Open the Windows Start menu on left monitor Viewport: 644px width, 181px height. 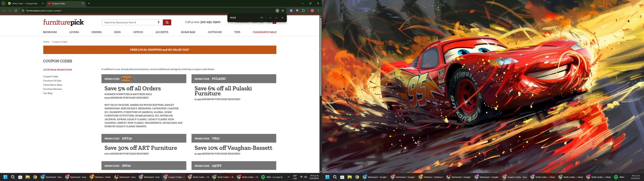[6, 177]
